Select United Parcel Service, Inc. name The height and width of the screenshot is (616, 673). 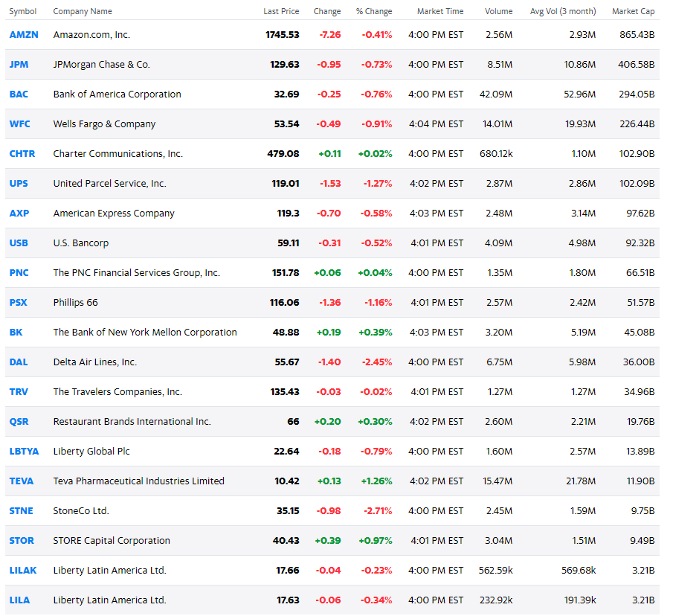coord(109,183)
